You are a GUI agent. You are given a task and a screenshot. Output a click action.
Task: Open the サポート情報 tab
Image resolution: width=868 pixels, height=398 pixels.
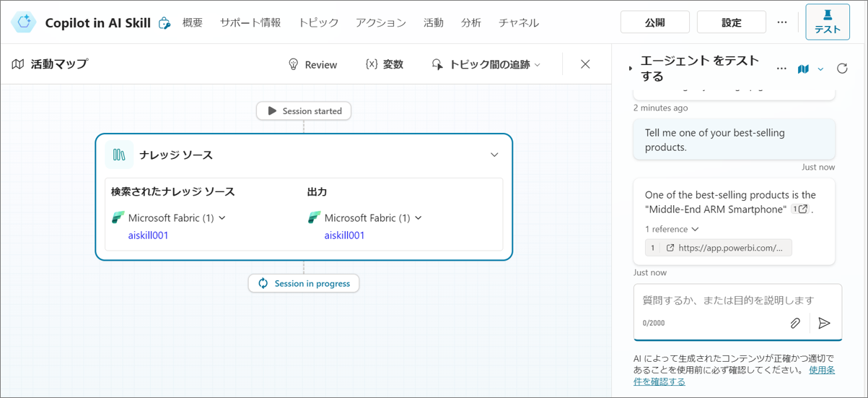tap(250, 23)
